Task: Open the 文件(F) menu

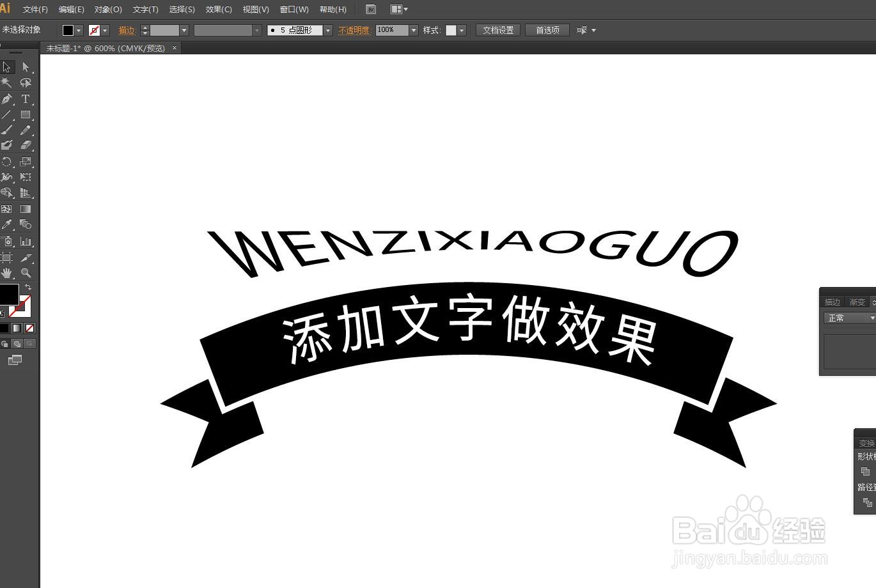Action: pos(35,10)
